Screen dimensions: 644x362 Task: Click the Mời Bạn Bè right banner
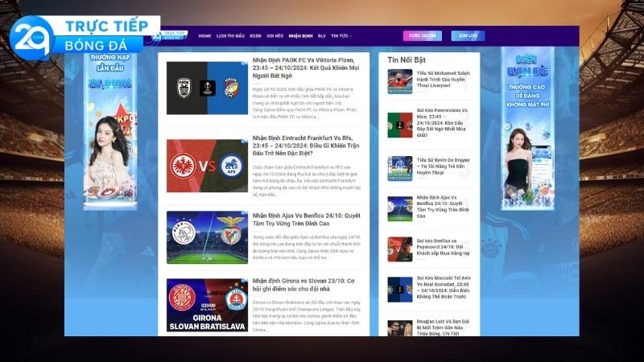[x=527, y=128]
